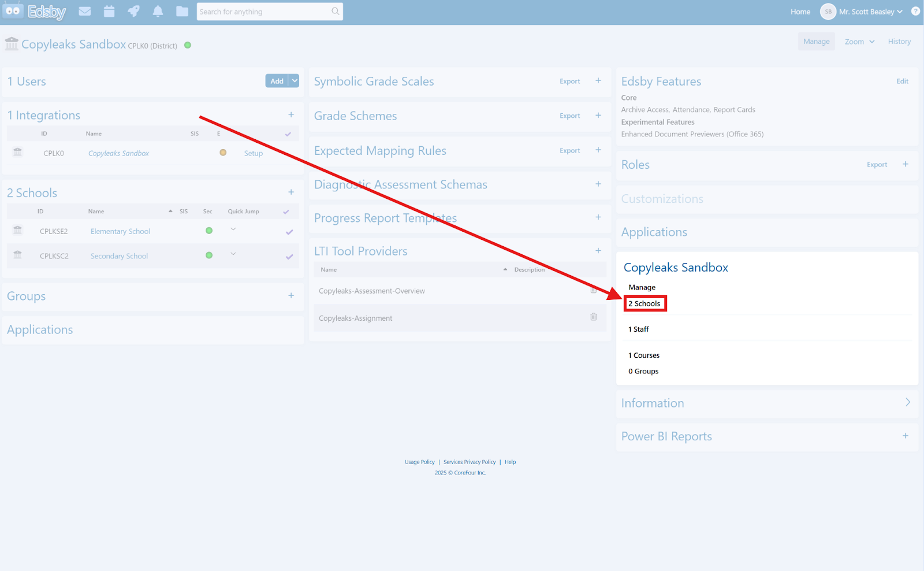Add an Expected Mapping Rule plus icon
Viewport: 924px width, 571px height.
pyautogui.click(x=598, y=150)
